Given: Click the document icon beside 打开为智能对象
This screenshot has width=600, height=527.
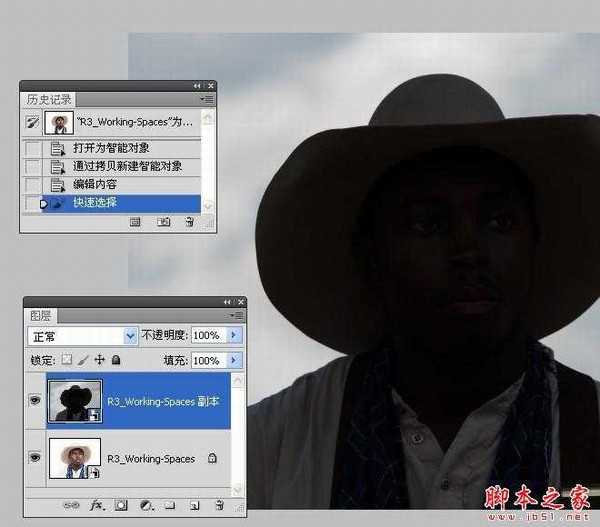Looking at the screenshot, I should (x=57, y=148).
